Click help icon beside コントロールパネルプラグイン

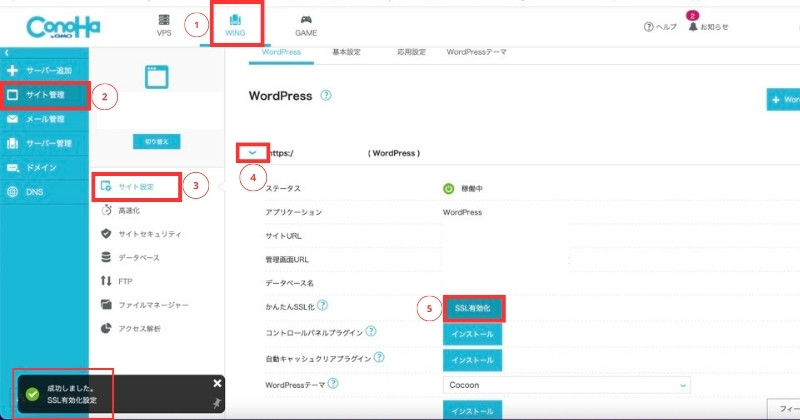pos(371,331)
